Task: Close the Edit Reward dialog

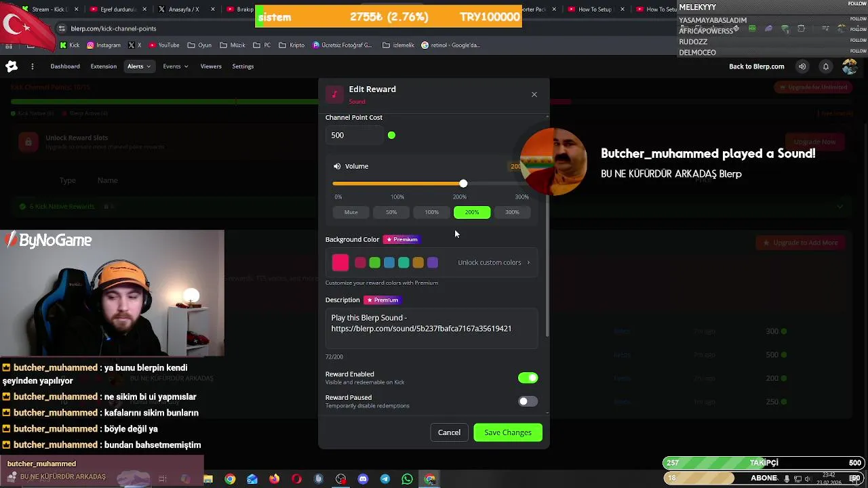Action: pos(534,94)
